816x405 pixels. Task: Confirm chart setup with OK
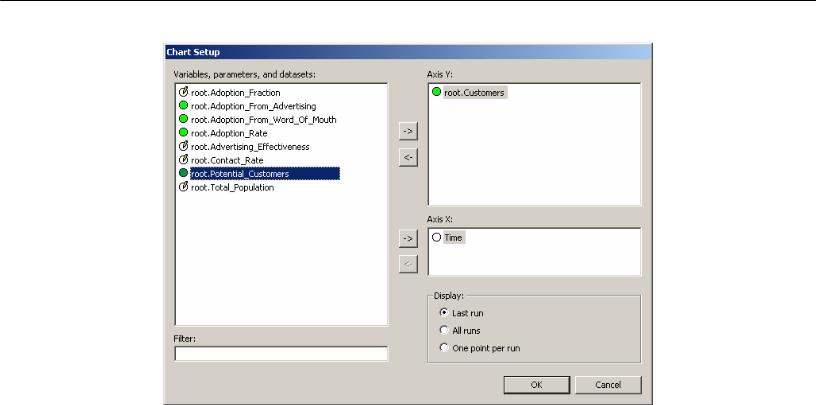point(537,385)
